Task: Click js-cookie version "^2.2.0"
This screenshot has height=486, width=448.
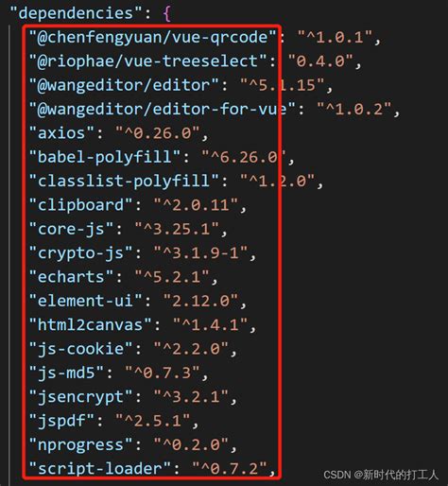Action: pos(191,349)
